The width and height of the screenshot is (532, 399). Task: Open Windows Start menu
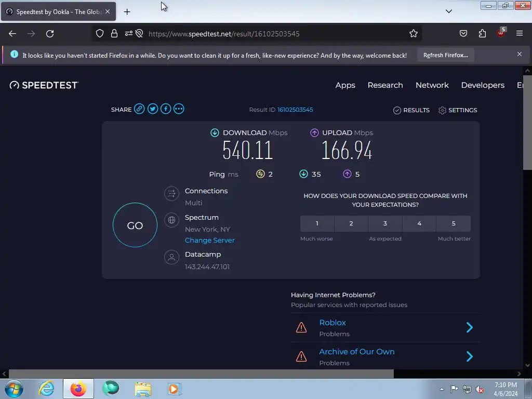14,389
